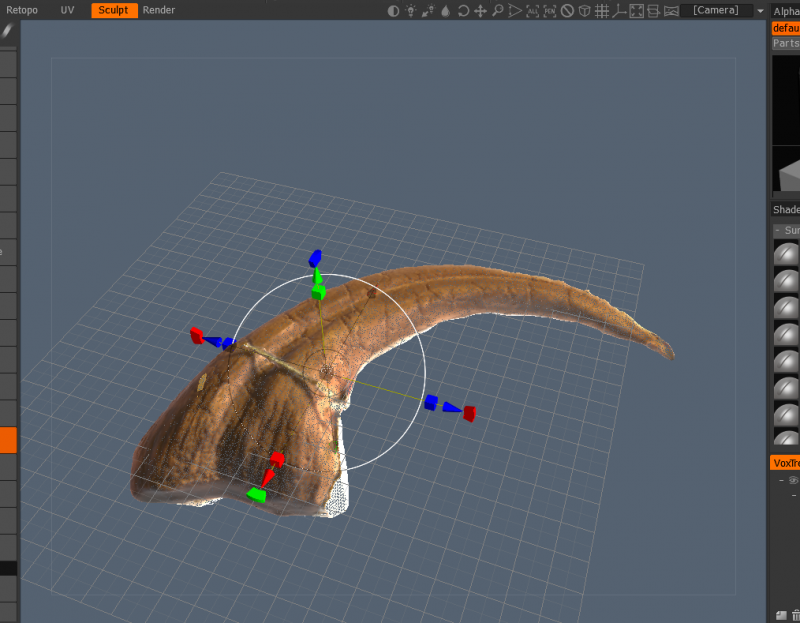The height and width of the screenshot is (623, 800).
Task: Click the water drop icon in toolbar
Action: pyautogui.click(x=445, y=11)
